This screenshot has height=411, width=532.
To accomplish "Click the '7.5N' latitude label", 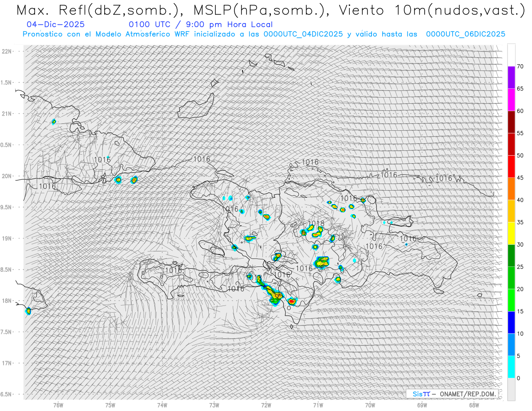I will click(6, 332).
